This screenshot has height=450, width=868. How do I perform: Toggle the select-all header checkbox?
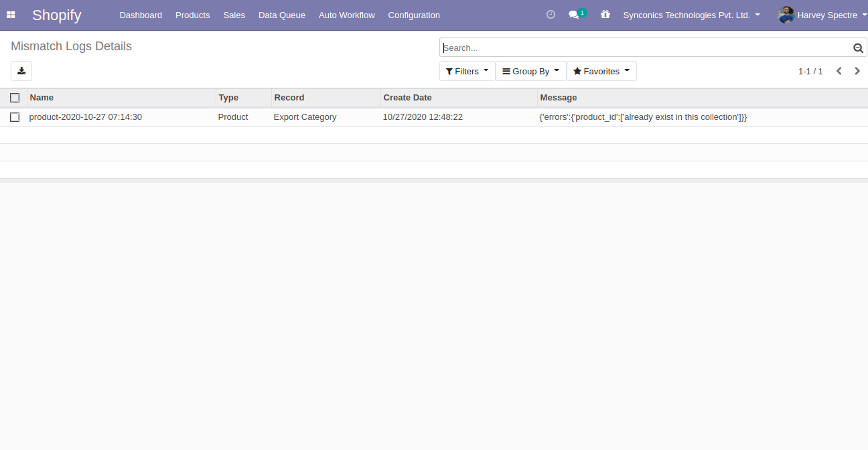pyautogui.click(x=15, y=98)
